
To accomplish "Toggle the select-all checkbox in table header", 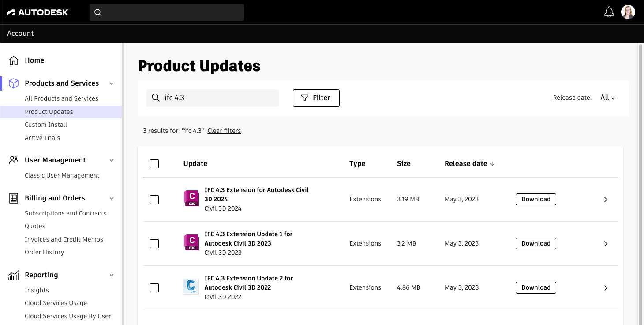I will pos(154,164).
